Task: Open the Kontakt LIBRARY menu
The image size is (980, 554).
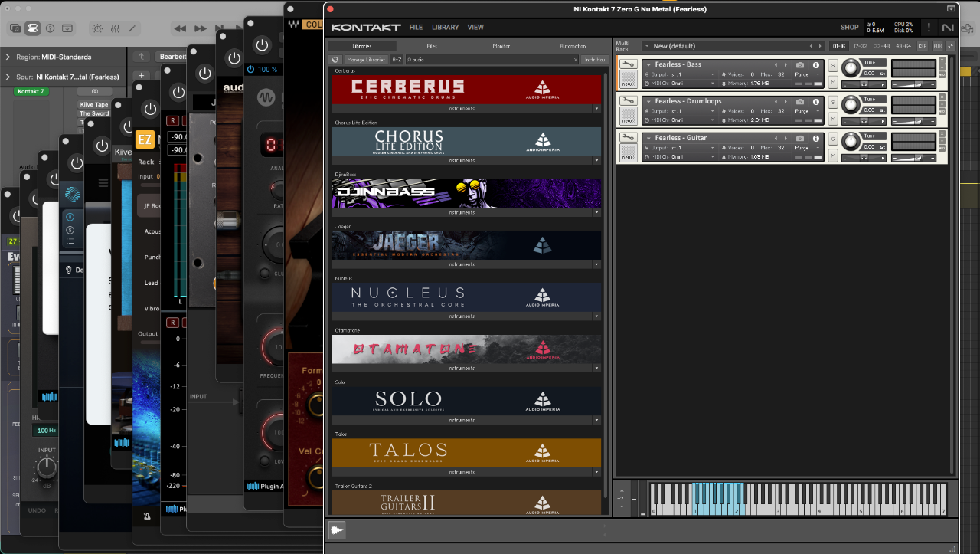Action: pos(446,28)
